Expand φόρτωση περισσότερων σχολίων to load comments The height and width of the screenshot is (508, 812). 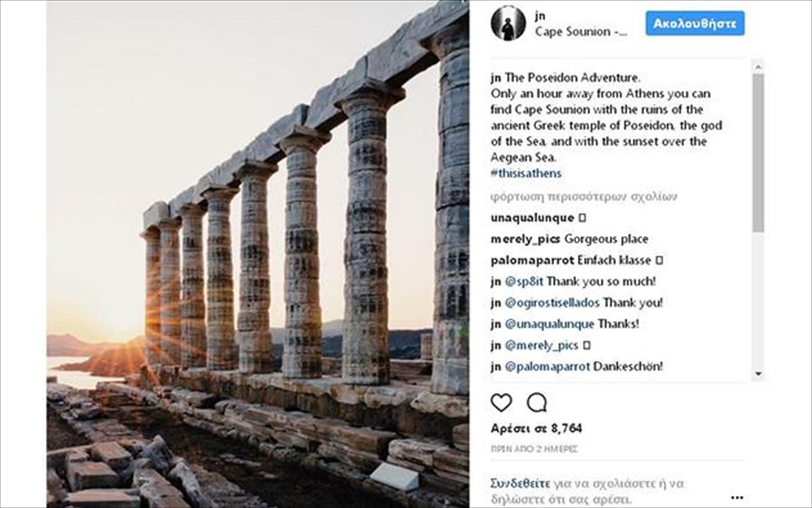pyautogui.click(x=583, y=197)
